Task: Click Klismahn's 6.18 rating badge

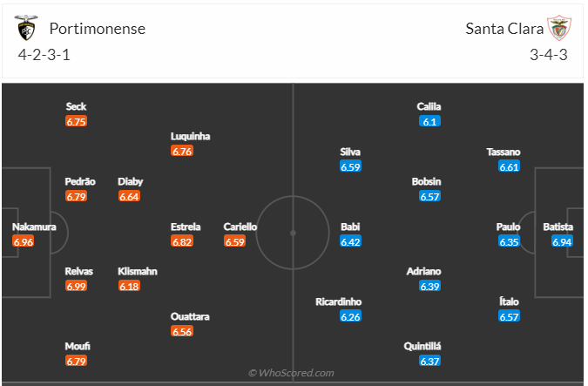Action: (129, 286)
